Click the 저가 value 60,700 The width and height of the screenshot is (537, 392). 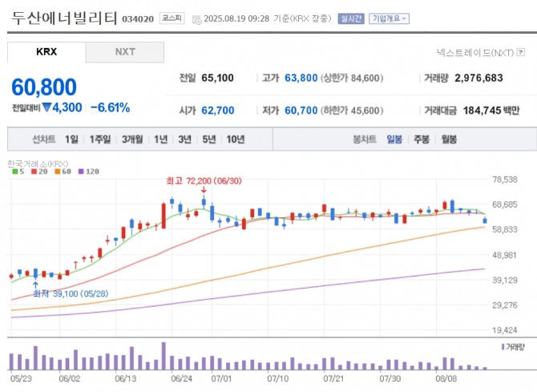(x=301, y=111)
